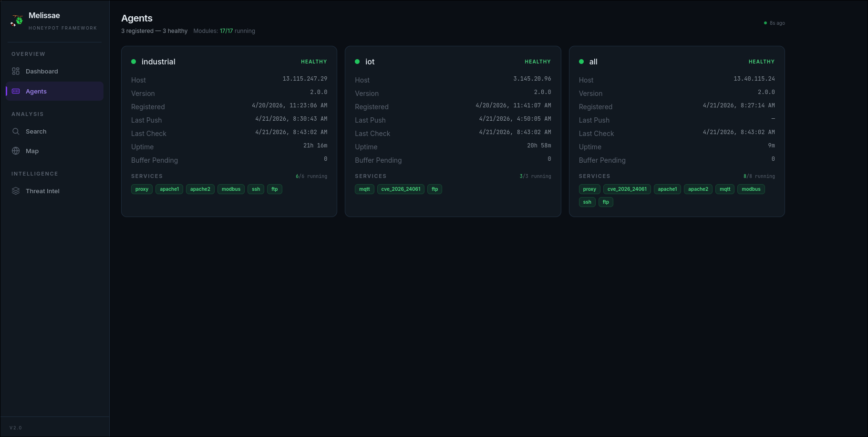Click ssh service tag in industrial card

click(x=256, y=189)
